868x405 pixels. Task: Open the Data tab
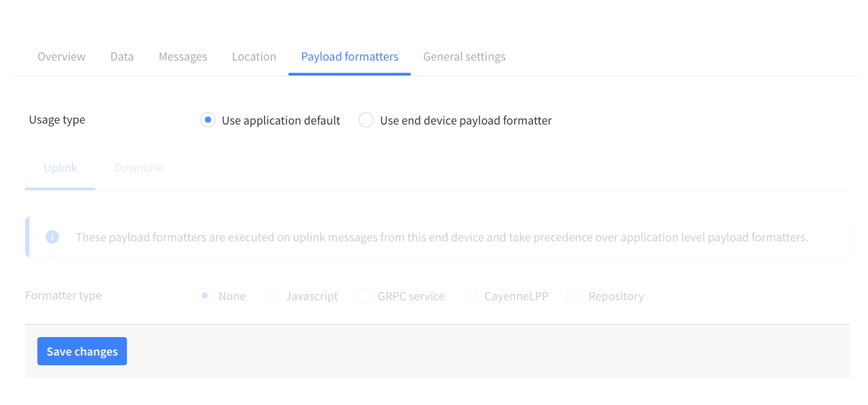click(122, 56)
